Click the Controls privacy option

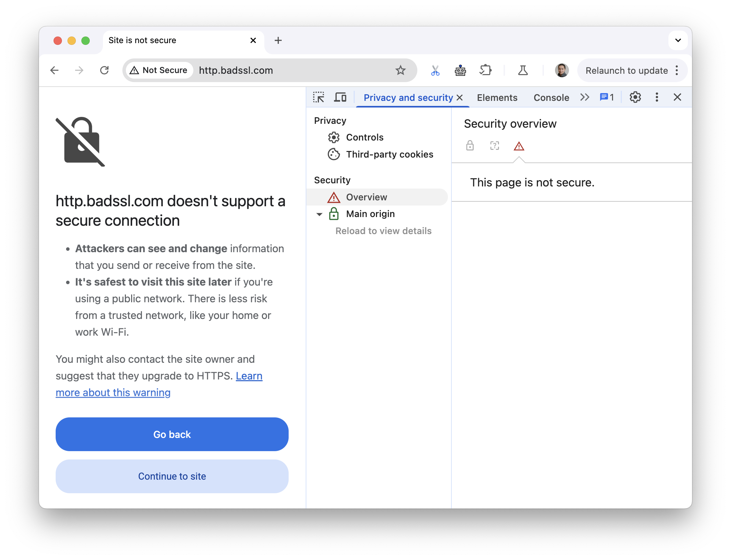[364, 137]
